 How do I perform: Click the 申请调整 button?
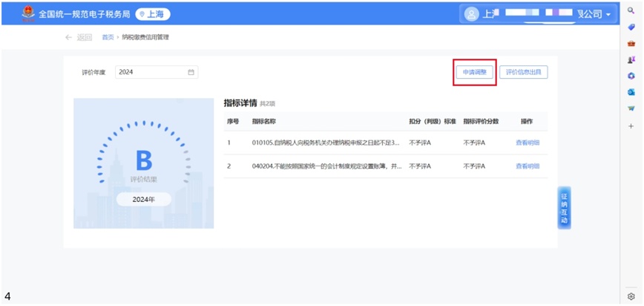click(x=475, y=72)
